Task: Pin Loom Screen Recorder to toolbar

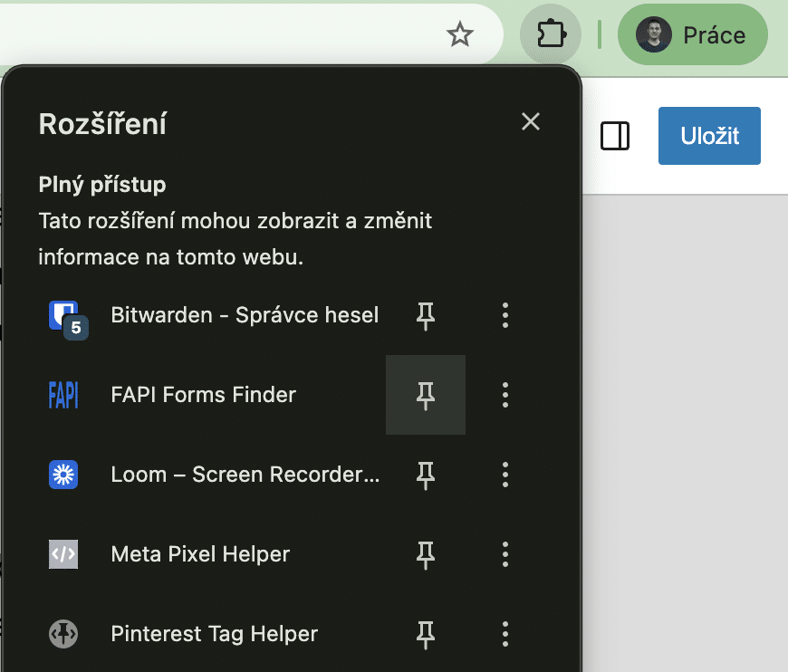Action: tap(426, 475)
